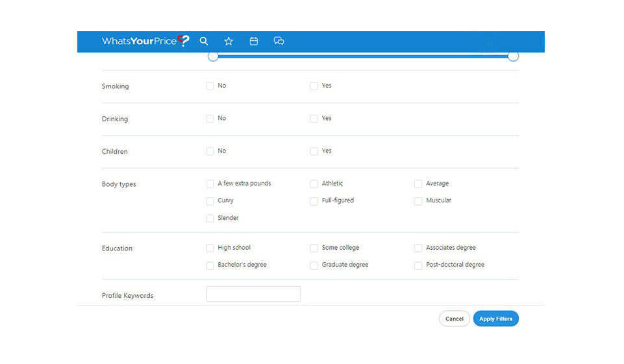Check the Drinking Yes checkbox
624x364 pixels.
(314, 119)
